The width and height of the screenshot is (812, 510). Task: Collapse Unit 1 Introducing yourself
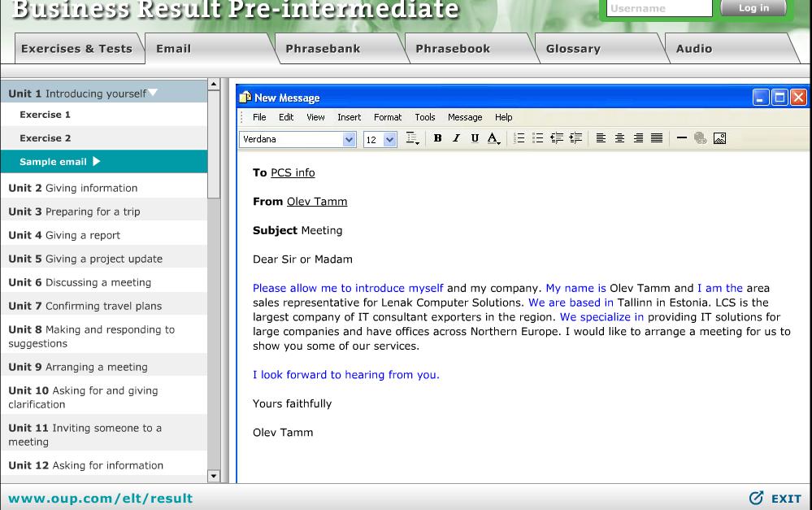(104, 94)
